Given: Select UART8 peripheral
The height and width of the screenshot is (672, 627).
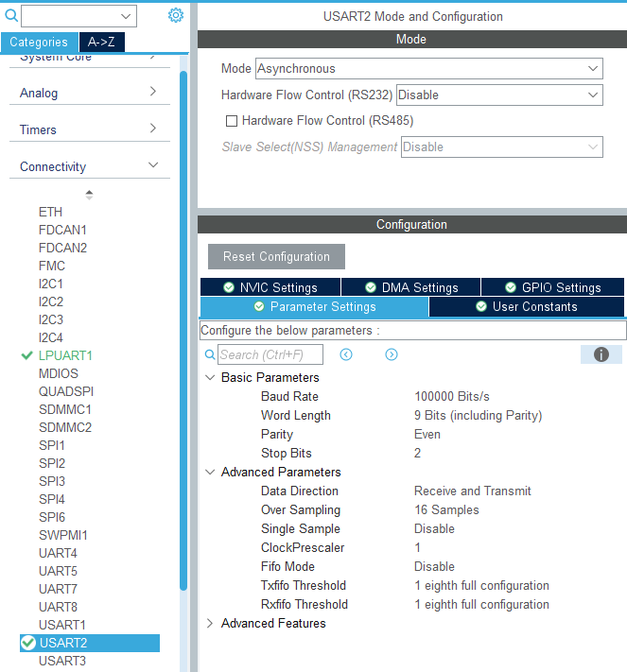Looking at the screenshot, I should click(58, 608).
